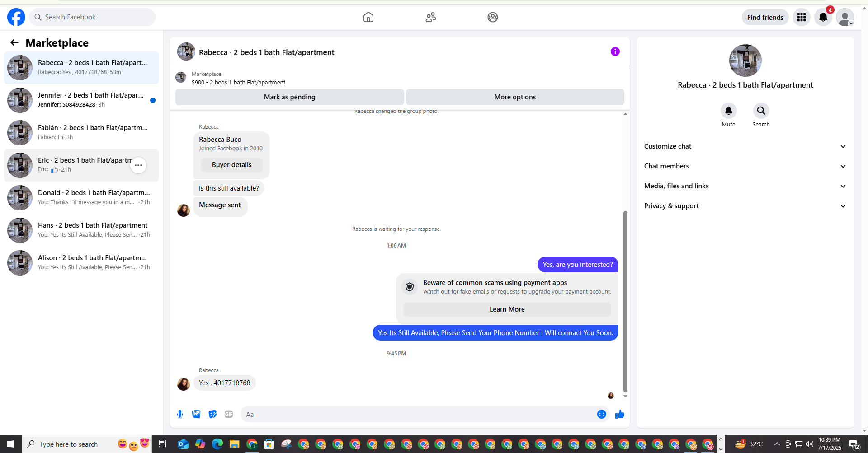The height and width of the screenshot is (453, 868).
Task: Open the circled-people icon in top navigation
Action: [x=493, y=17]
